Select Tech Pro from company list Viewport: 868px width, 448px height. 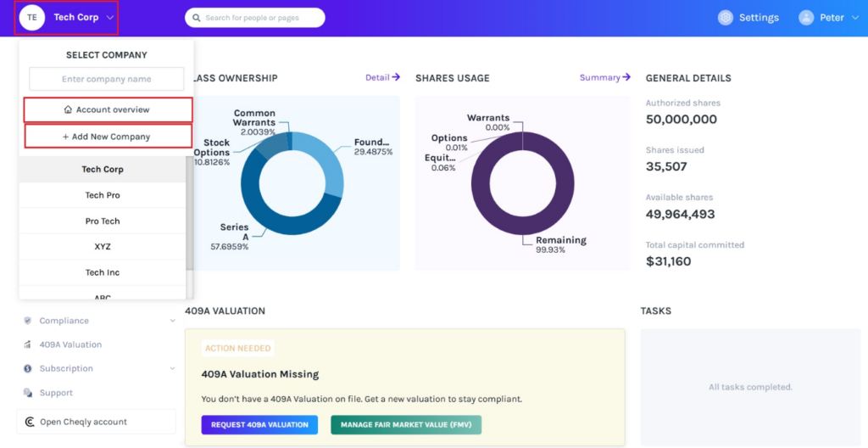pos(102,195)
